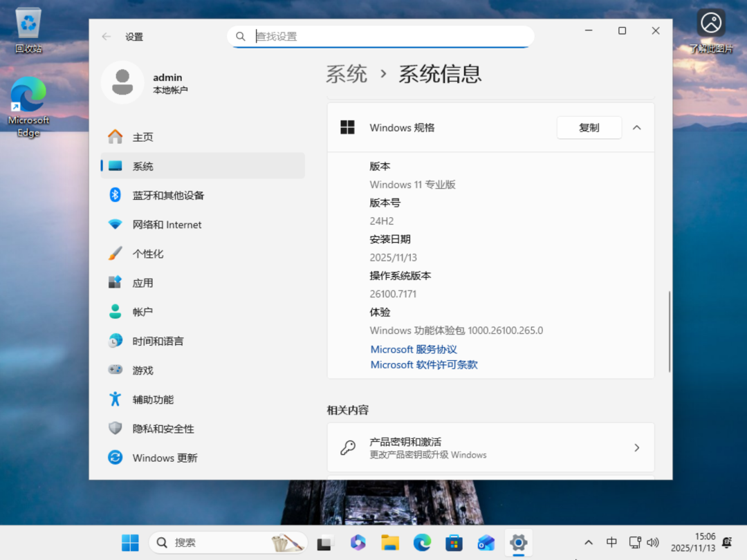Viewport: 747px width, 560px height.
Task: Click the paintbrush icon beside 个性化
Action: pyautogui.click(x=116, y=253)
